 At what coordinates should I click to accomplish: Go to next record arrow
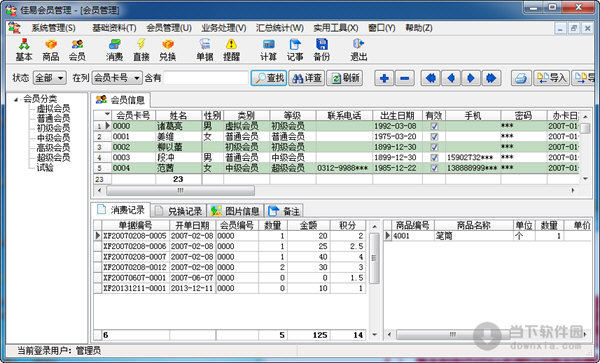pyautogui.click(x=471, y=78)
